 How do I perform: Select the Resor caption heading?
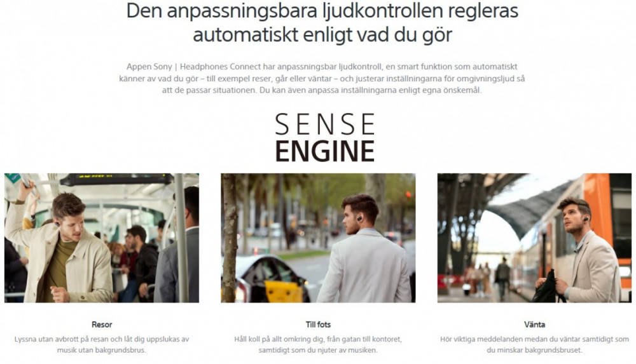[102, 324]
